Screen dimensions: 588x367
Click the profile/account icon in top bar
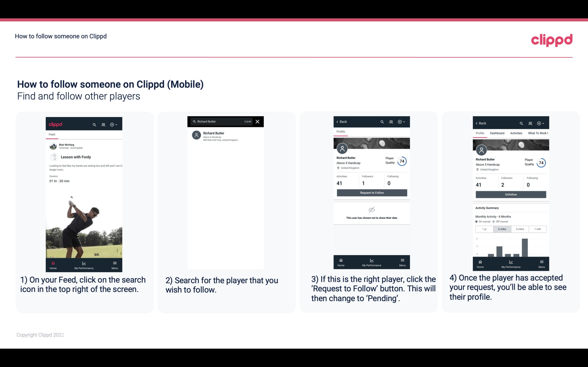click(103, 124)
